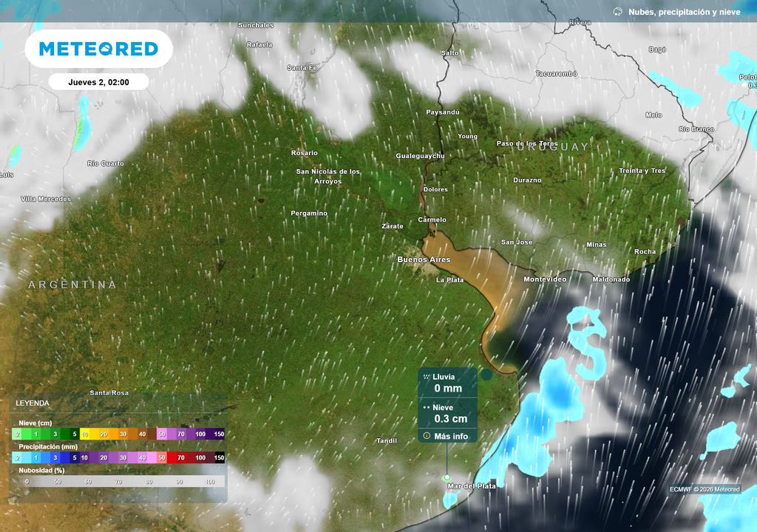Click the Gualeguaychú city label
Viewport: 757px width, 532px height.
point(421,156)
